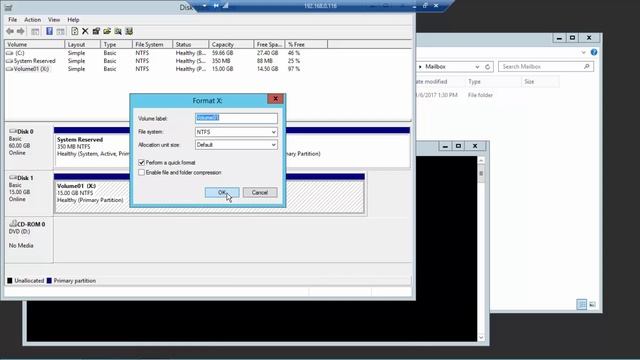The width and height of the screenshot is (640, 360).
Task: Click the File folder entry in Explorer window
Action: pos(480,95)
